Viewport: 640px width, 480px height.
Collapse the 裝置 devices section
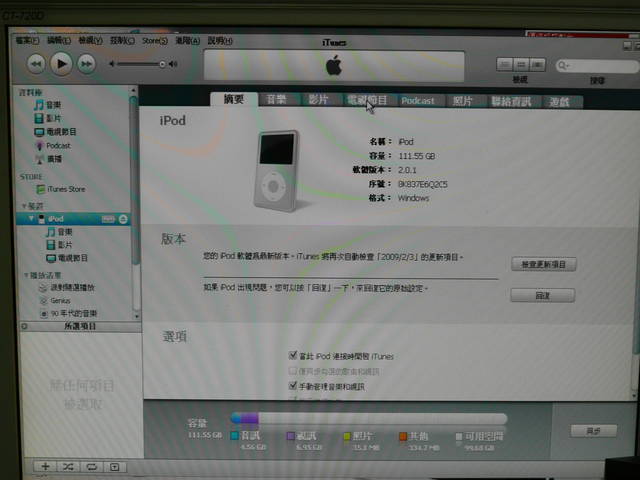coord(24,206)
